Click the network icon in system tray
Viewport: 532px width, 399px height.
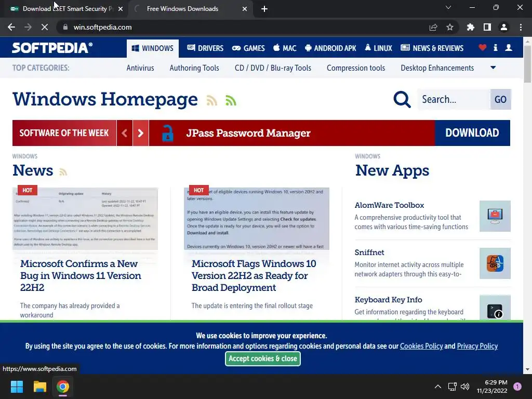453,387
